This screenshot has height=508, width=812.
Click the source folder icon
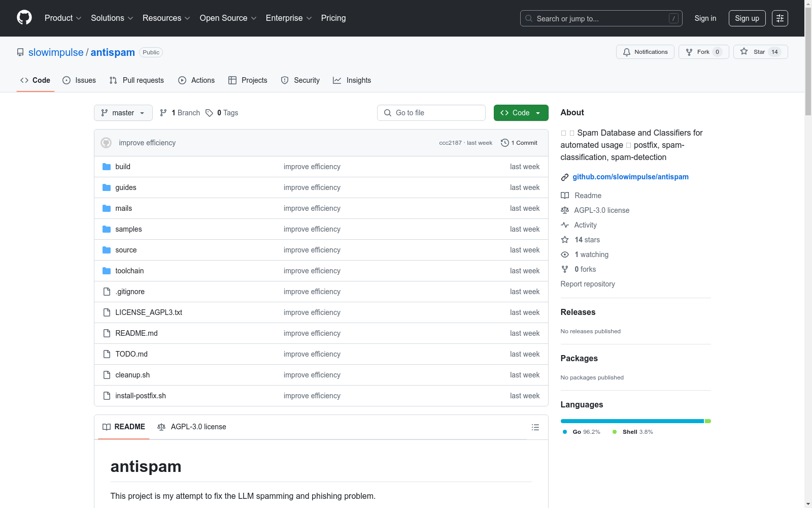point(107,250)
